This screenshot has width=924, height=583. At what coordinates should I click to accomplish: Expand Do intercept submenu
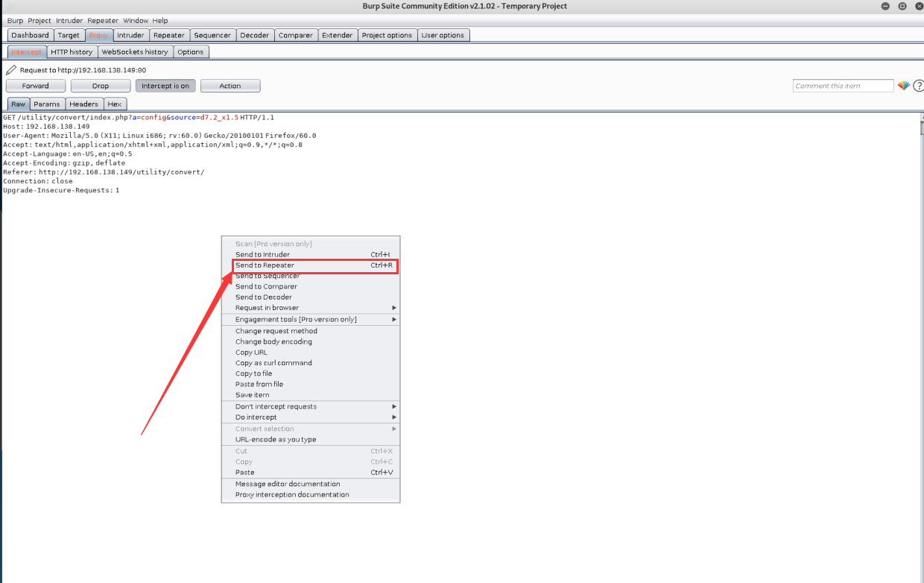311,417
